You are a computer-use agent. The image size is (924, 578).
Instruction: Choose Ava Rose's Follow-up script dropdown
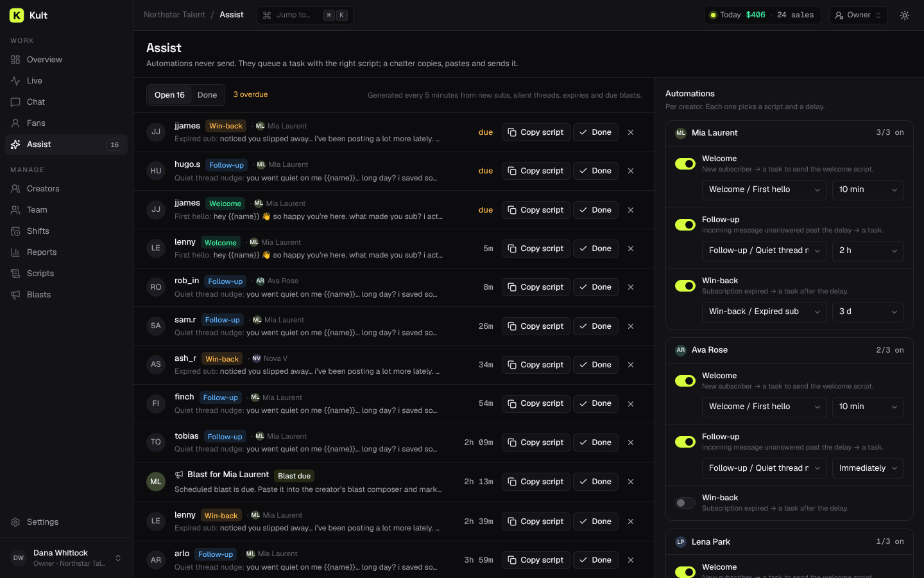(764, 468)
